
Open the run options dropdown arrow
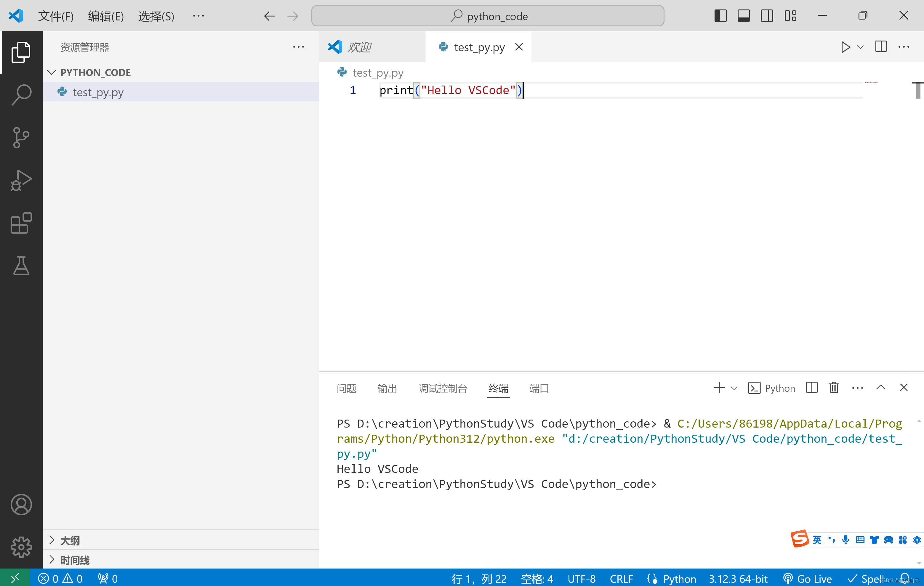(x=860, y=47)
